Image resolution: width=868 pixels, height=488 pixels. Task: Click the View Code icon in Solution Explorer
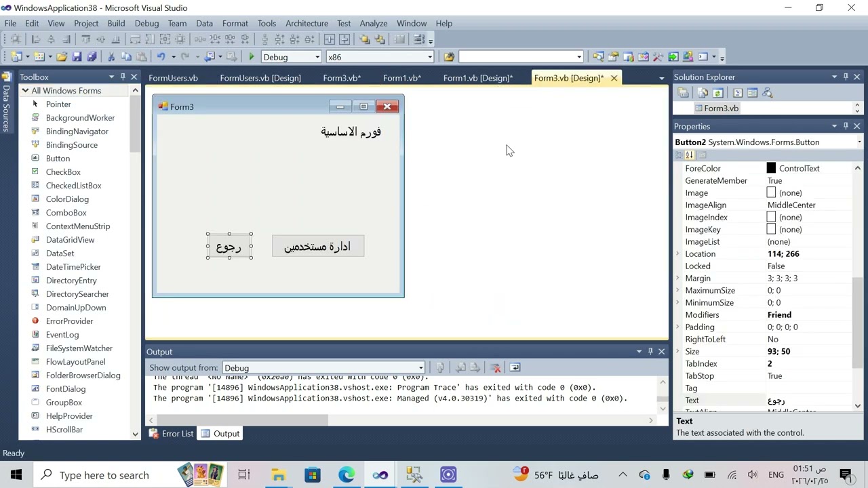[x=738, y=93]
